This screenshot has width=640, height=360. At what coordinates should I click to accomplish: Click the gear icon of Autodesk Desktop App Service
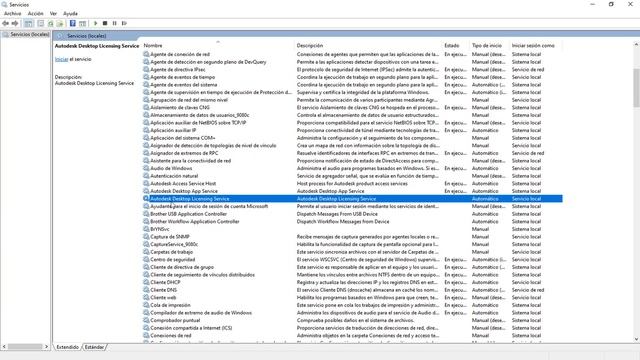[x=146, y=191]
